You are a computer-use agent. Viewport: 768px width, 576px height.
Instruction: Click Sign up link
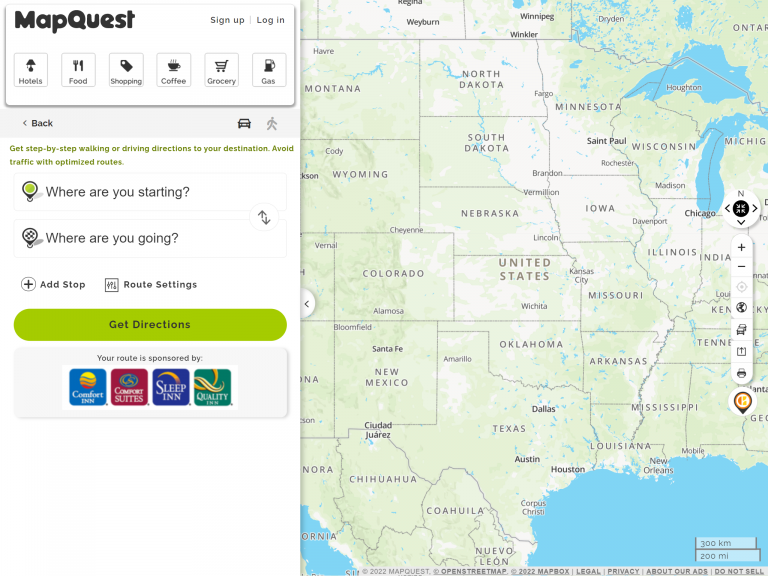(227, 20)
